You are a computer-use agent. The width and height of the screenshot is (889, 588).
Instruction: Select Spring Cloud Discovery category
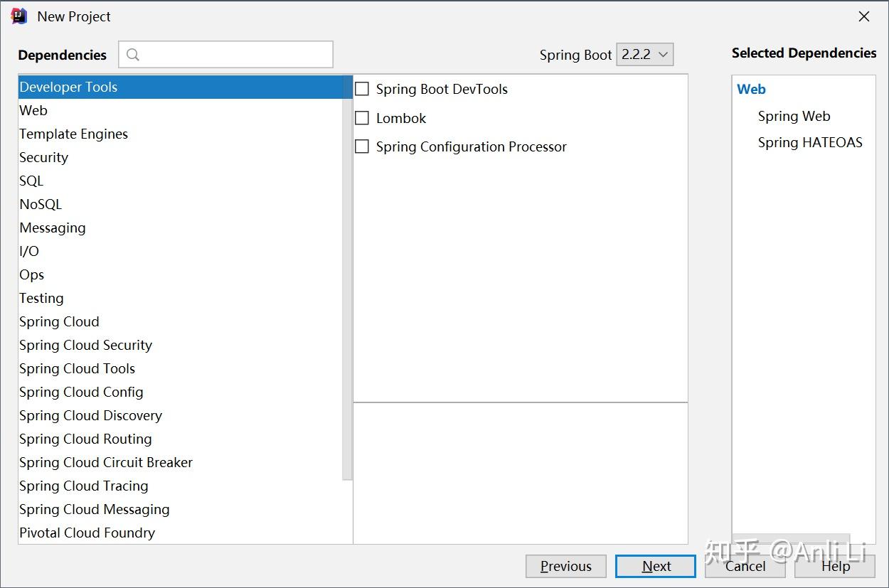90,415
